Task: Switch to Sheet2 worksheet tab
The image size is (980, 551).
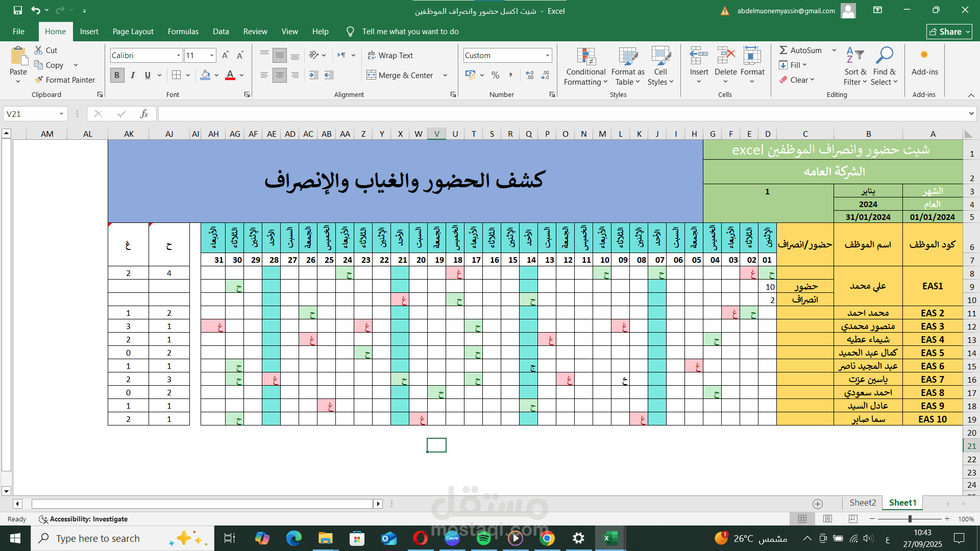Action: (863, 503)
